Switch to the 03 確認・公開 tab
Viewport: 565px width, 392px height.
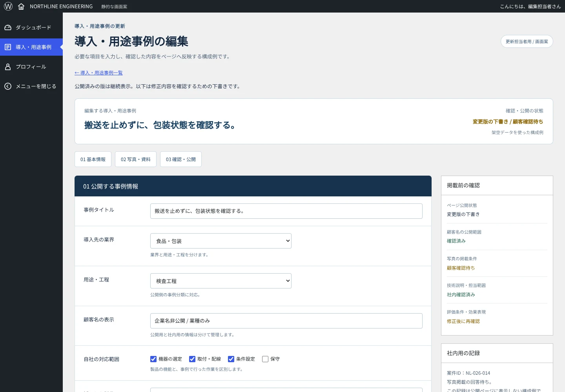[181, 159]
